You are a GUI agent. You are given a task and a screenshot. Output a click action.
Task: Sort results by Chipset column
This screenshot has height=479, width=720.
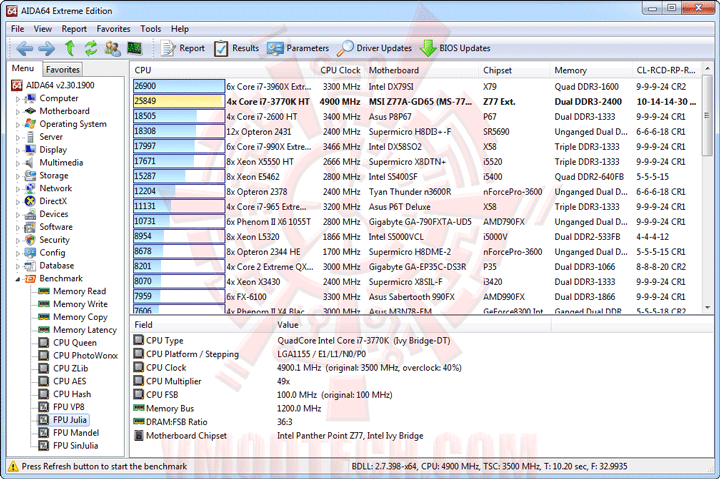point(515,70)
